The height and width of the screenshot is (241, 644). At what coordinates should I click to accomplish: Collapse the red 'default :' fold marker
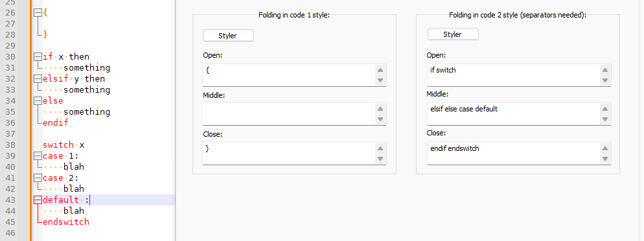pos(38,200)
